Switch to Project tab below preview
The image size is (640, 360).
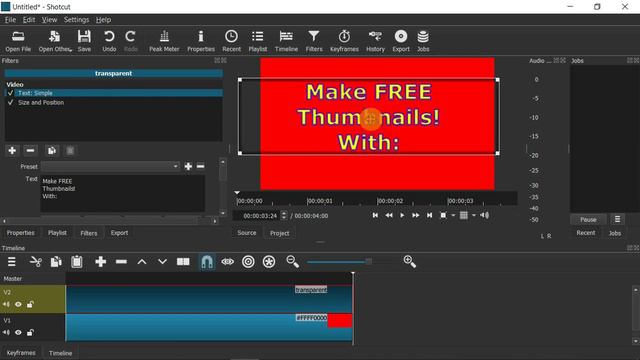click(280, 233)
